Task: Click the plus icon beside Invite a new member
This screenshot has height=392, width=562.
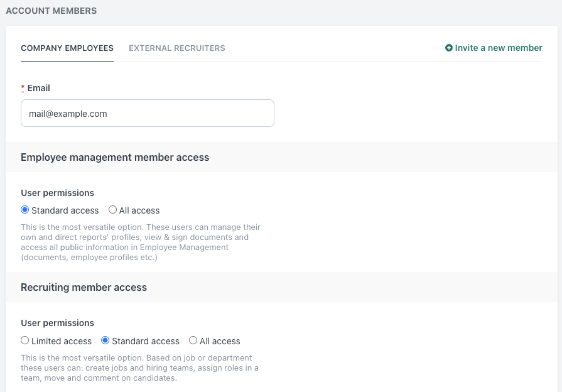Action: 449,48
